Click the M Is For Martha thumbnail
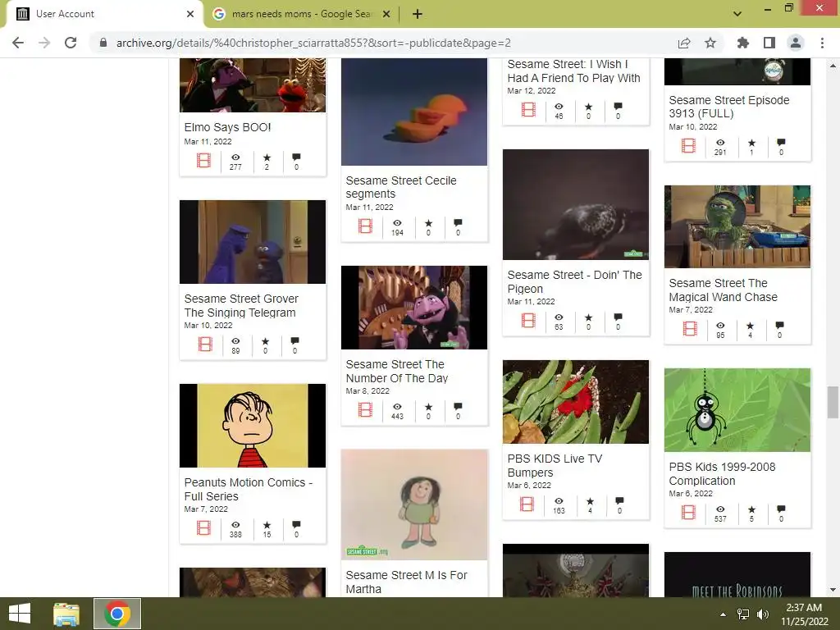840x630 pixels. 414,504
